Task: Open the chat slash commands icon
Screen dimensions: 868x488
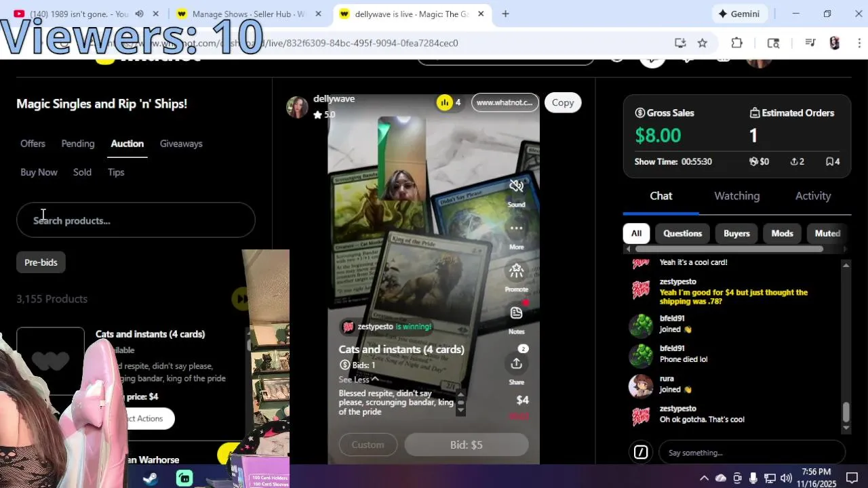Action: tap(641, 452)
